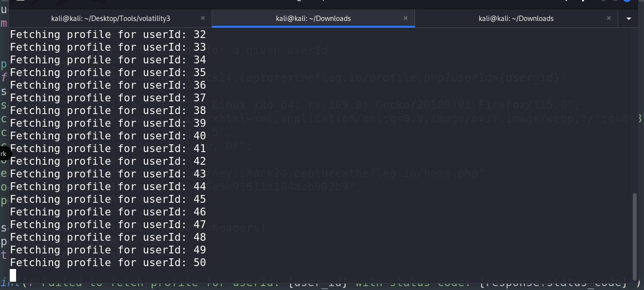Click line 'Fetching profile for userId: 49'
Screen dimensions: 644x290
coord(108,250)
